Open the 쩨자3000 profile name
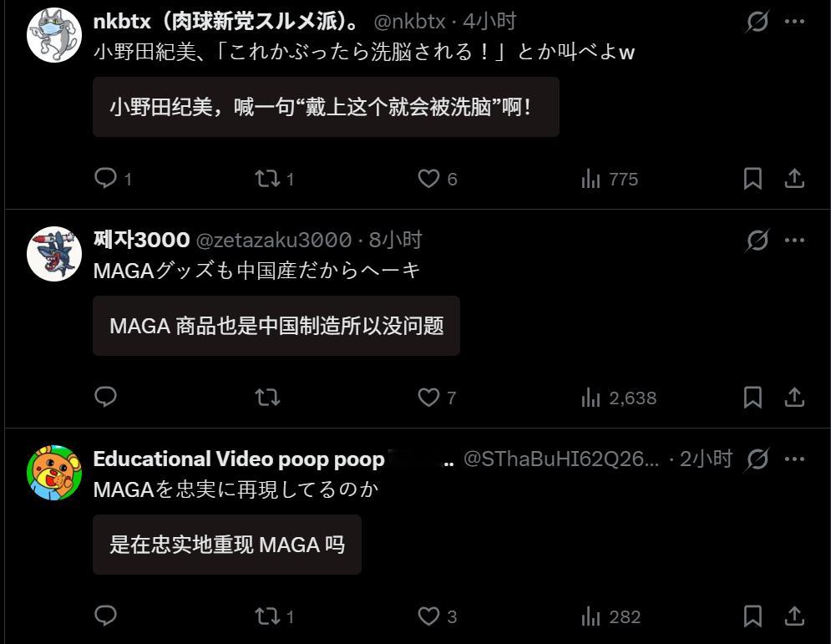 tap(141, 240)
